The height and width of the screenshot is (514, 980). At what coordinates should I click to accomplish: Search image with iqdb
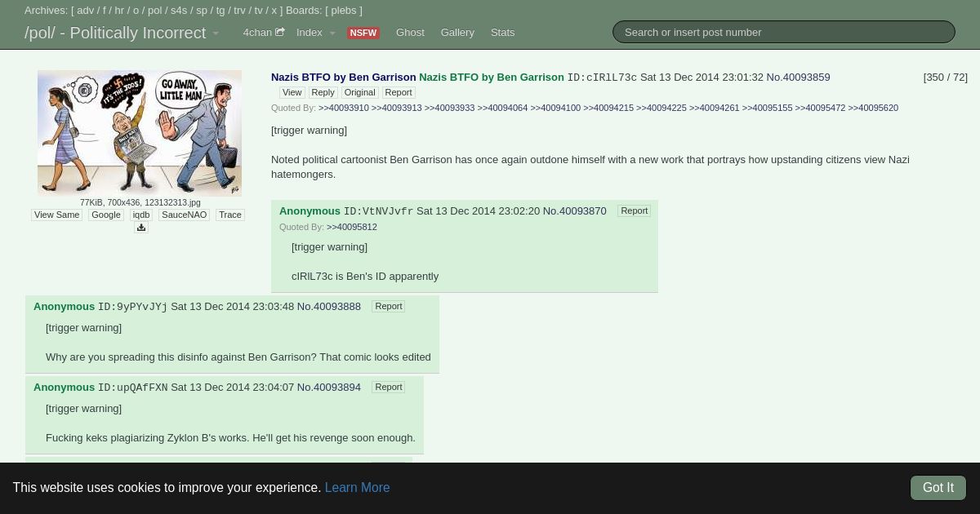(141, 215)
